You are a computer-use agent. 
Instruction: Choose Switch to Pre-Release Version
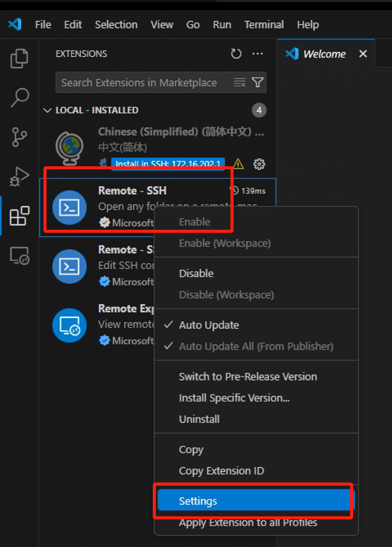point(256,377)
